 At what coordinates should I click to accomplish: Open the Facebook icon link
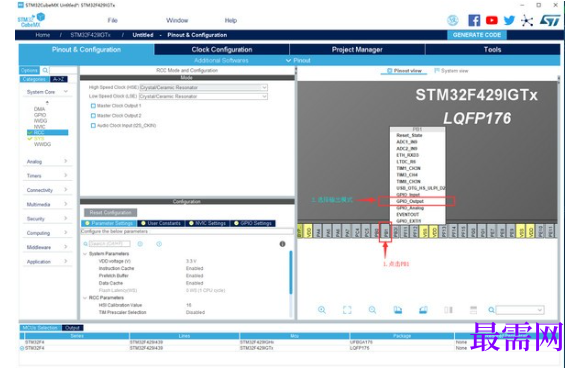point(474,20)
